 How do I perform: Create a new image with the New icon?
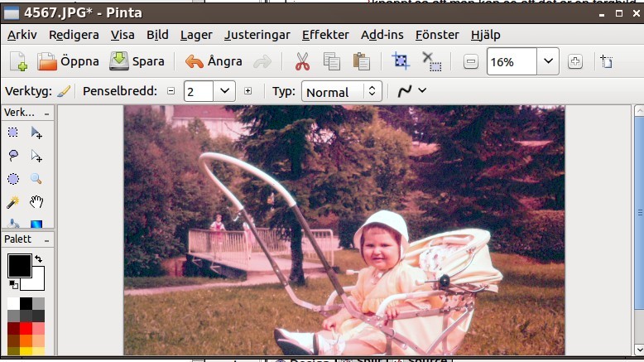coord(18,61)
